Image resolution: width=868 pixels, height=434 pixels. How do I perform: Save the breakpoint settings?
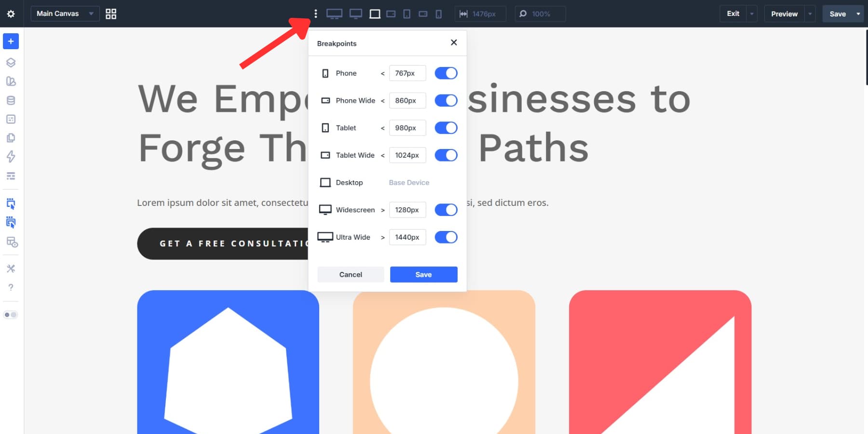point(423,274)
